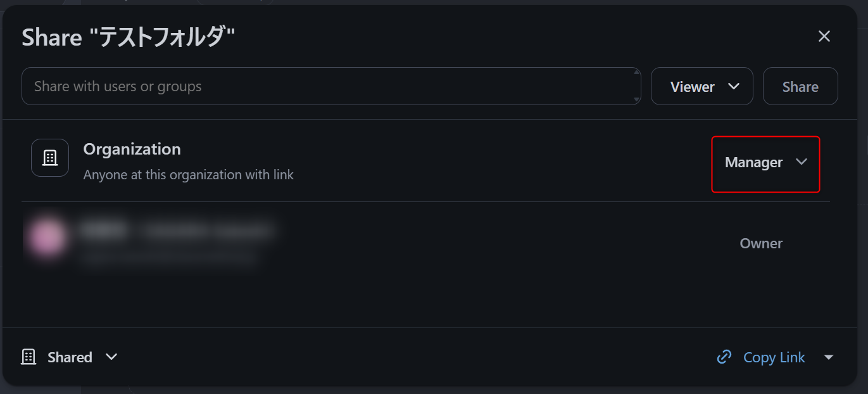868x394 pixels.
Task: Open the Viewer role dropdown
Action: (701, 87)
